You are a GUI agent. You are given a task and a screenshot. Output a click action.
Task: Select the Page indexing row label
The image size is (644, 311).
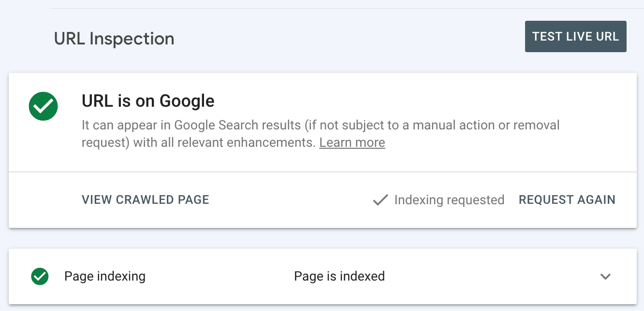pyautogui.click(x=105, y=276)
